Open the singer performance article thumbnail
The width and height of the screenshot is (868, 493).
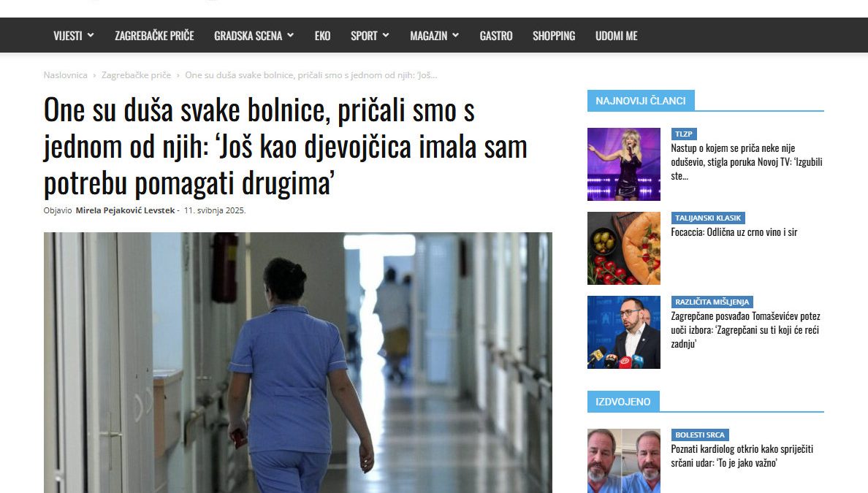624,164
